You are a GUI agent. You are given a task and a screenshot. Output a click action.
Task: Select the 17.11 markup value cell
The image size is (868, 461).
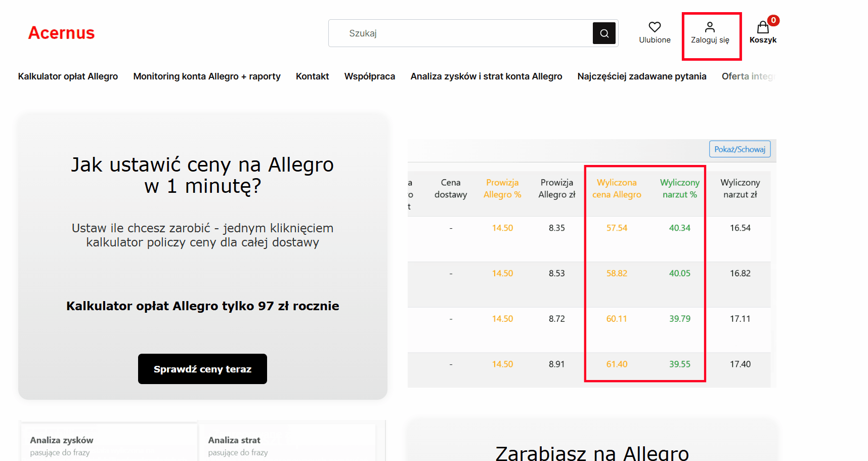click(740, 319)
